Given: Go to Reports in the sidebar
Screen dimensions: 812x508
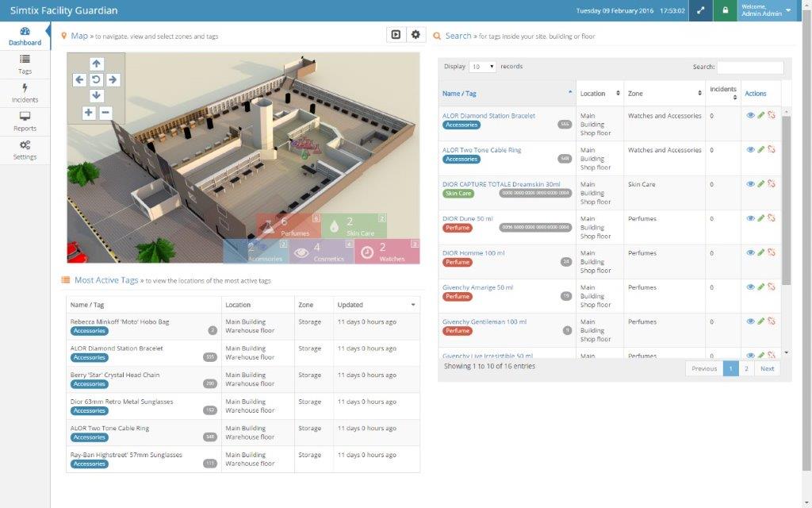Looking at the screenshot, I should pyautogui.click(x=25, y=121).
